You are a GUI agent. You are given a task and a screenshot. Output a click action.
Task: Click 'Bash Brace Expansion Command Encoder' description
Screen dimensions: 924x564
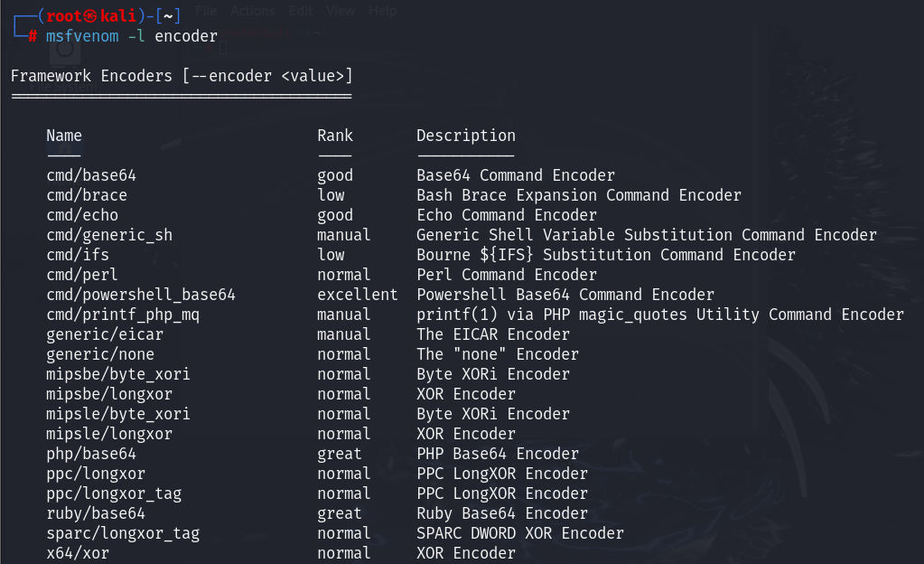579,195
